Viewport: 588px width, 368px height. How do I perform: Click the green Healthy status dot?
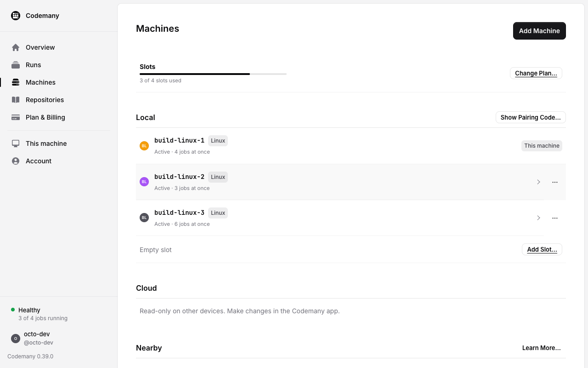(13, 310)
